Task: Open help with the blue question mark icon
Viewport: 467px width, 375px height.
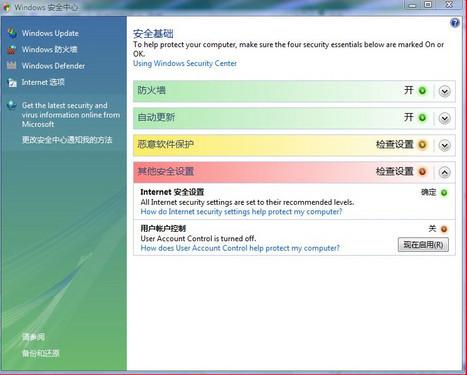Action: pos(455,23)
